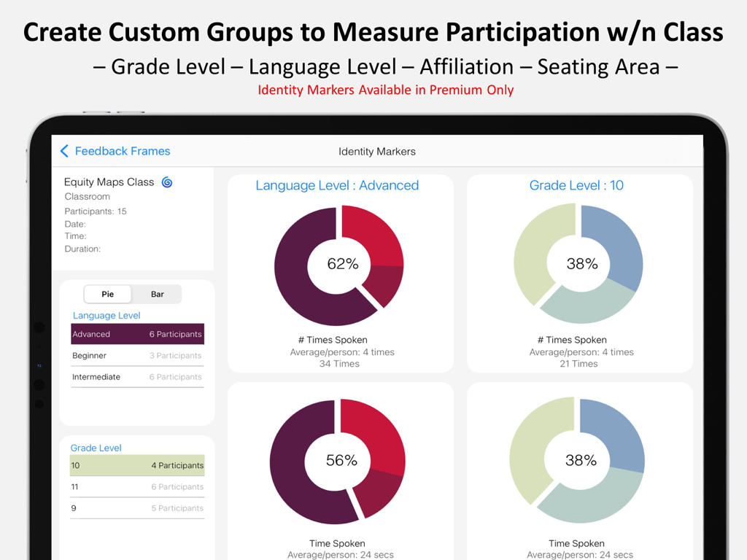Viewport: 747px width, 560px height.
Task: Tap the Language Level section header
Action: point(107,316)
